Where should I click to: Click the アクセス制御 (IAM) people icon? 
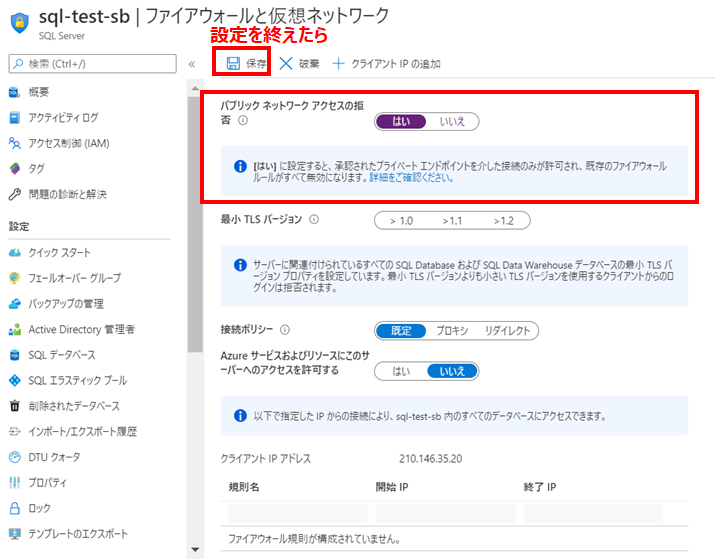click(15, 143)
